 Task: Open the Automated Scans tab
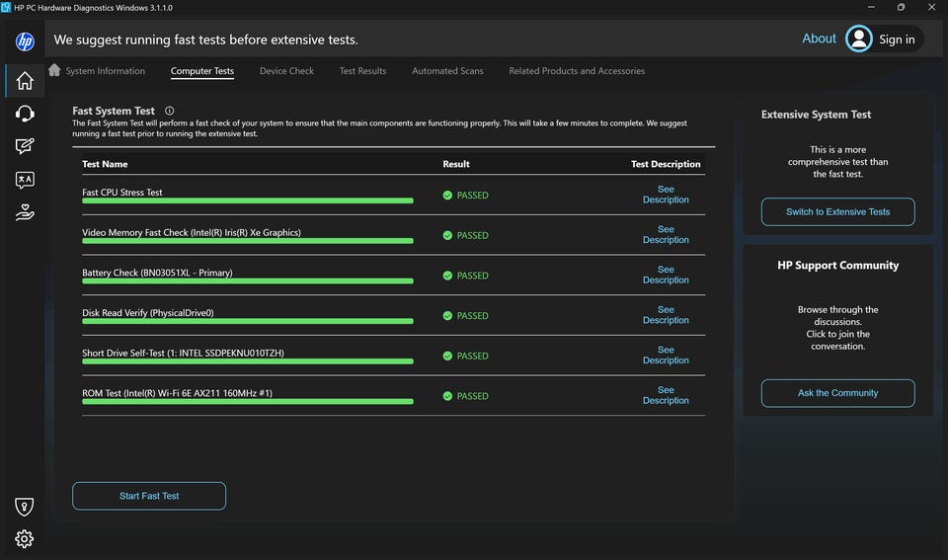pos(447,71)
